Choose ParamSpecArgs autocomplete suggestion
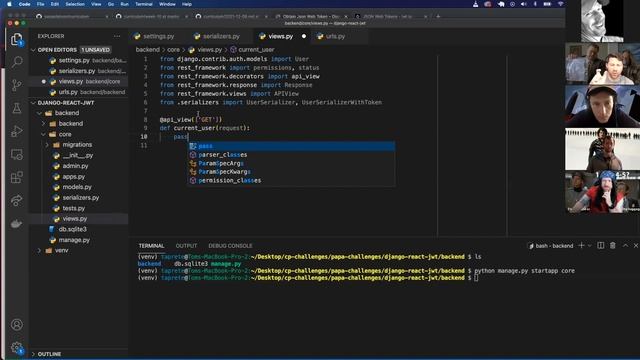The height and width of the screenshot is (360, 640). (291, 163)
